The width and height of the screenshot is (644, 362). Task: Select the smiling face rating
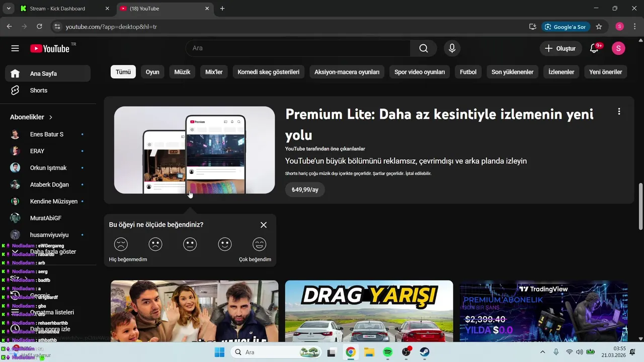(x=224, y=244)
